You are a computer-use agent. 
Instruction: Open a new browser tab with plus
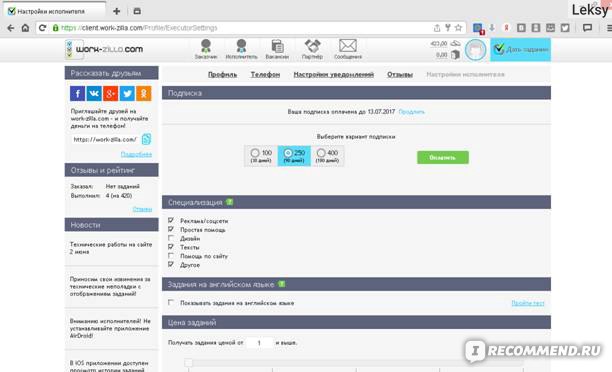[x=116, y=11]
